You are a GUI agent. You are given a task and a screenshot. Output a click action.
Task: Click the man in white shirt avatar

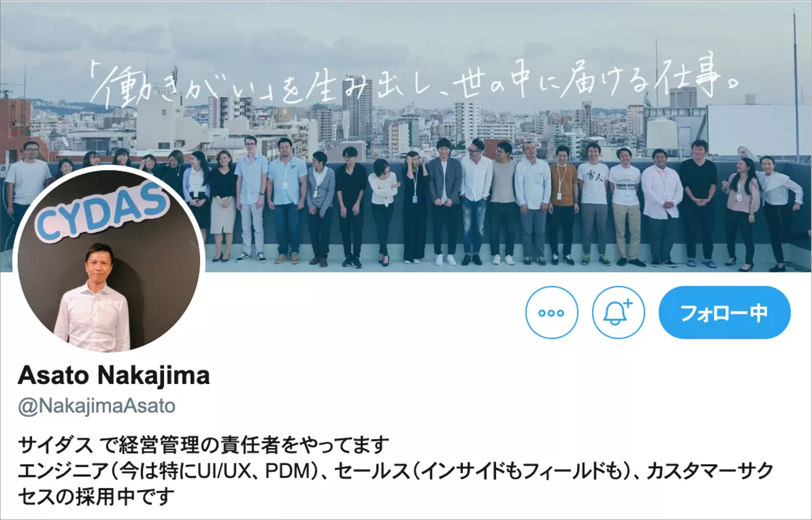(x=92, y=299)
